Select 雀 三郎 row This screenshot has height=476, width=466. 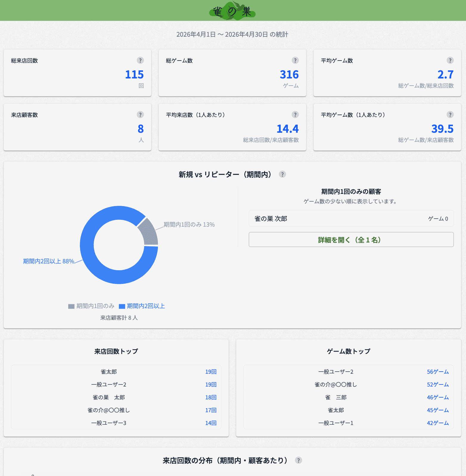click(x=349, y=397)
